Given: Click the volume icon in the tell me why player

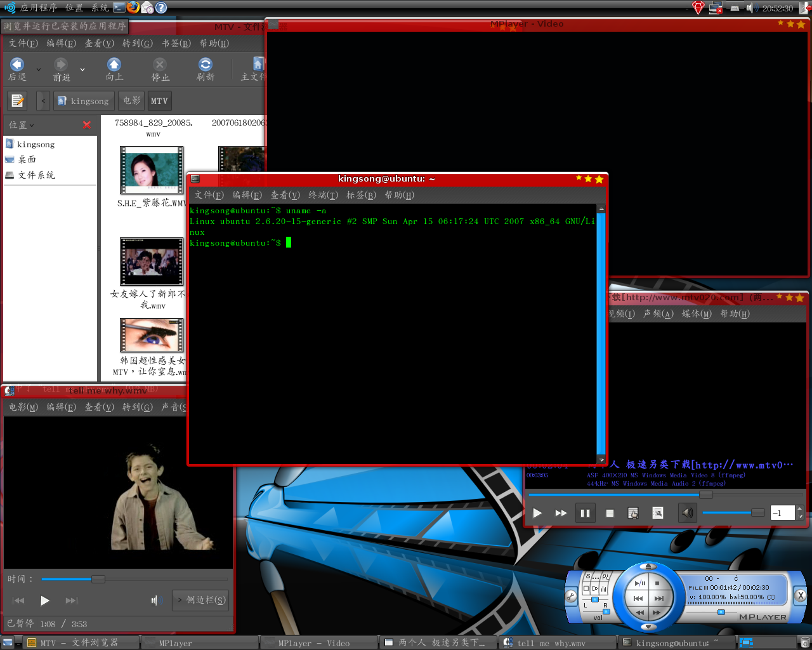Looking at the screenshot, I should coord(156,600).
